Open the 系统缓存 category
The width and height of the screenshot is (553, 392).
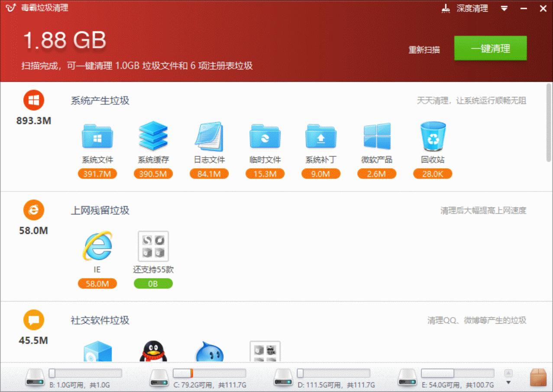pos(153,138)
